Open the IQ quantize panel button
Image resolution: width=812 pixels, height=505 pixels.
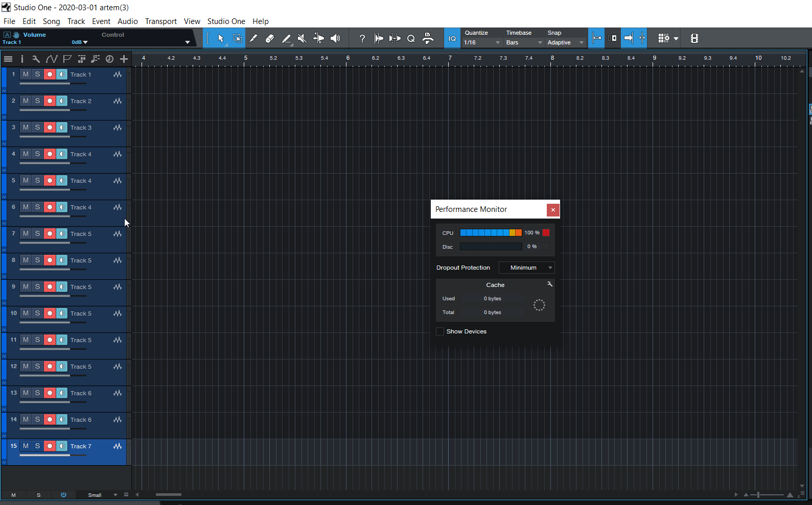(452, 38)
